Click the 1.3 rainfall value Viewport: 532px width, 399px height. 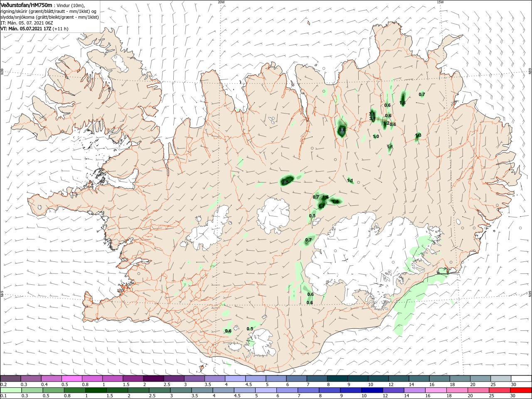click(x=418, y=135)
